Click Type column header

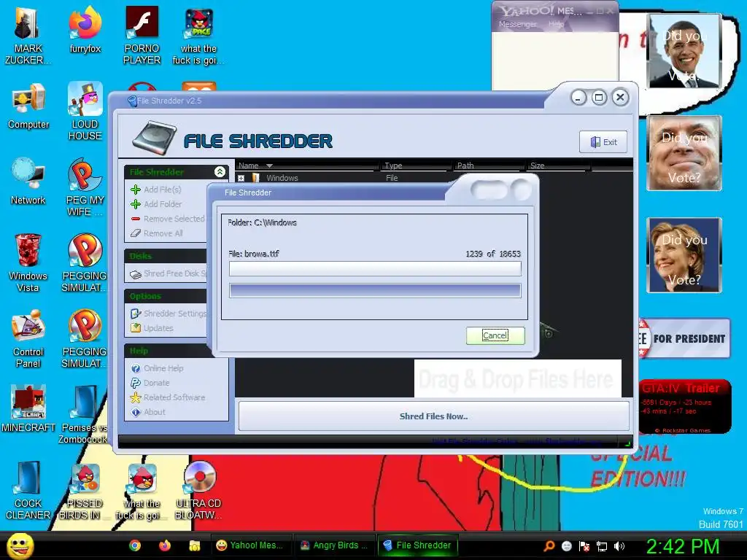point(416,166)
